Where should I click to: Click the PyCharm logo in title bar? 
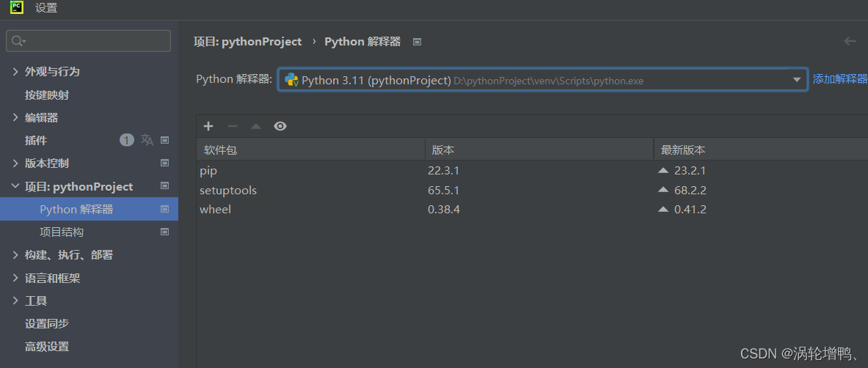click(x=17, y=8)
